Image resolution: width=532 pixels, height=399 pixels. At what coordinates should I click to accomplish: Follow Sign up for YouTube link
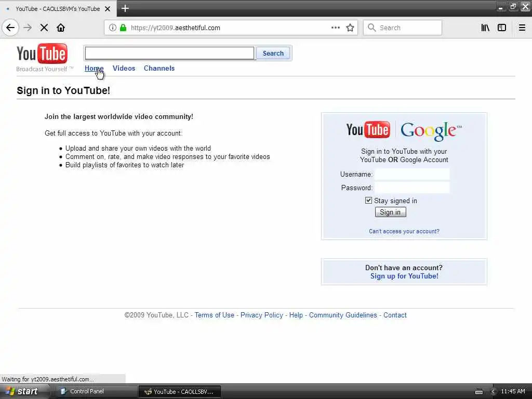pyautogui.click(x=404, y=276)
